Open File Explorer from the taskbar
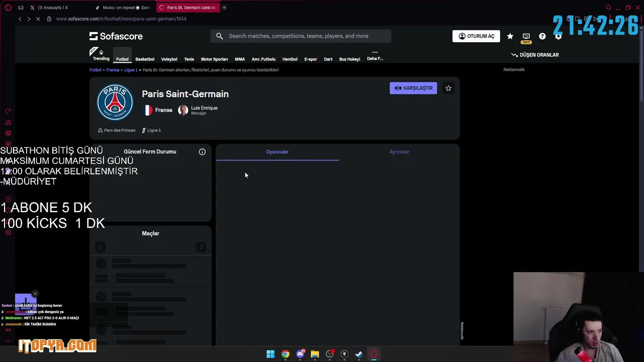The image size is (644, 362). pyautogui.click(x=315, y=354)
